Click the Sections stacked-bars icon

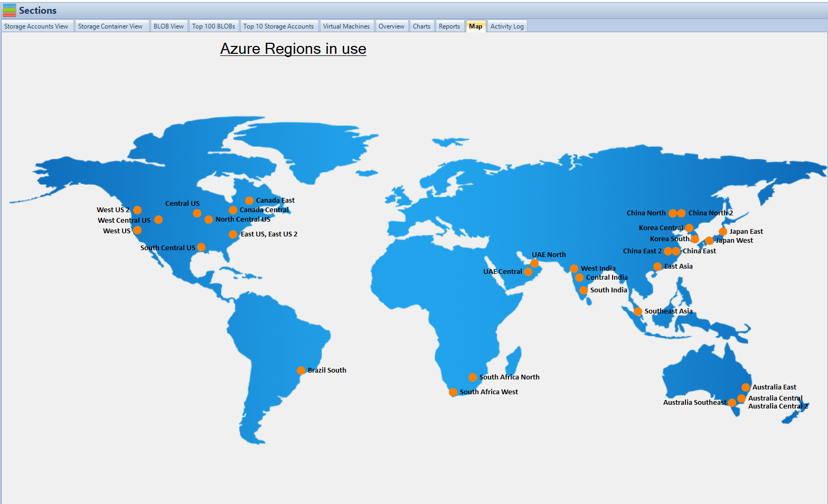[x=10, y=10]
